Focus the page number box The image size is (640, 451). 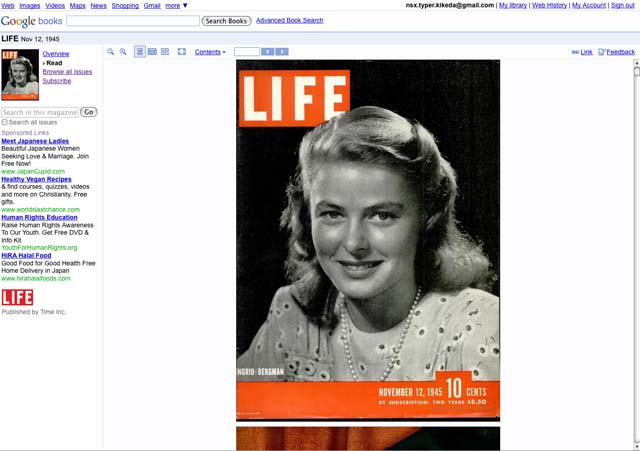click(247, 52)
